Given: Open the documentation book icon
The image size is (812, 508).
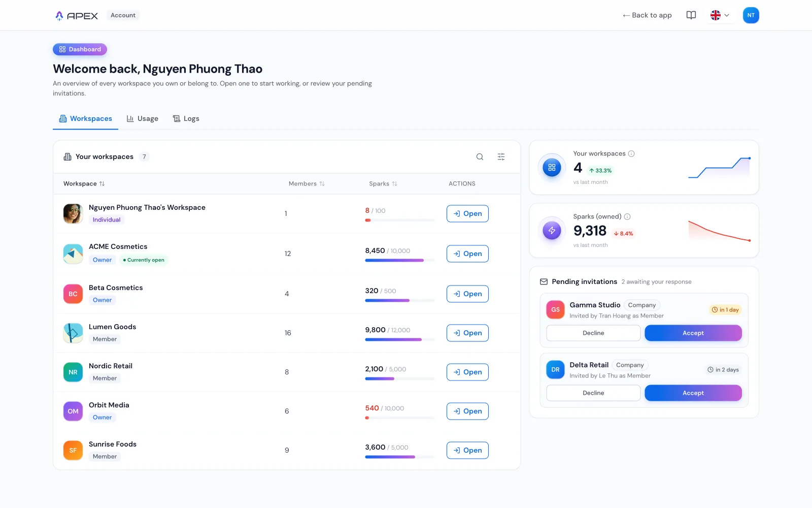Looking at the screenshot, I should click(691, 15).
